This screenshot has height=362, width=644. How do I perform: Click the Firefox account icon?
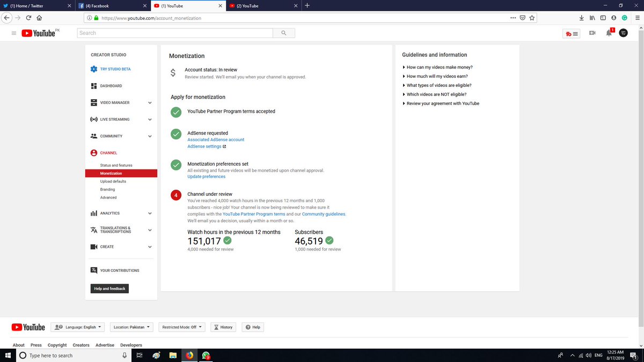[x=614, y=17]
